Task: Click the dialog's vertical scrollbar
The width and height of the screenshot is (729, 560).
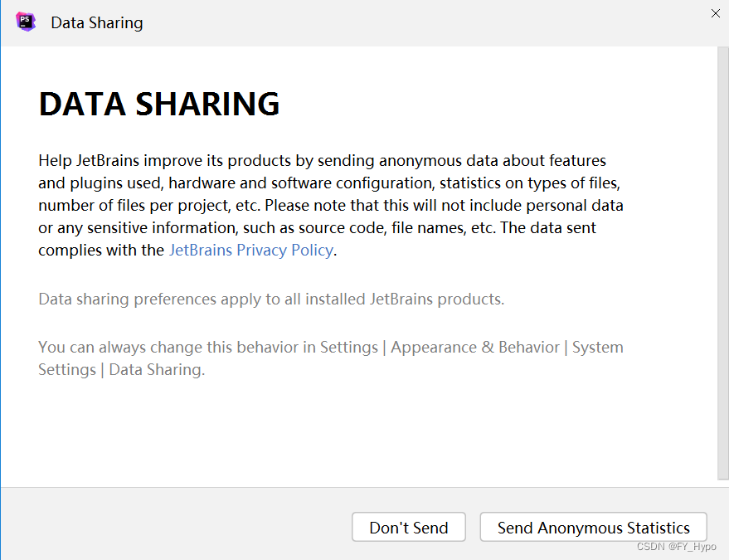Action: [723, 263]
